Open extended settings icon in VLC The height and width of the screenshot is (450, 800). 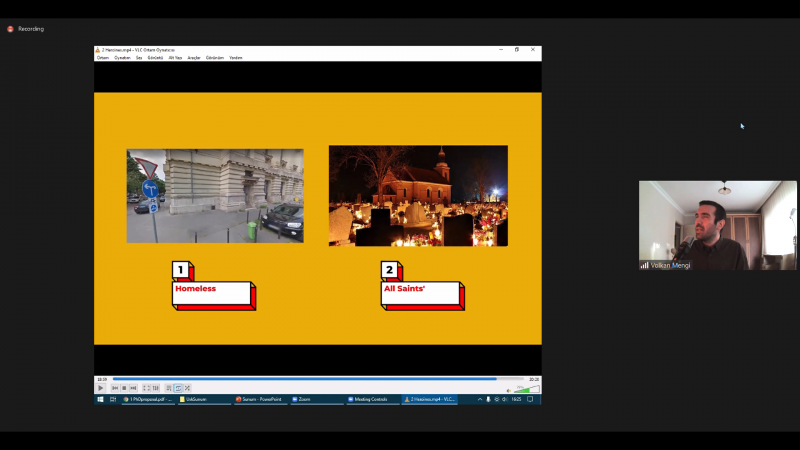[155, 388]
